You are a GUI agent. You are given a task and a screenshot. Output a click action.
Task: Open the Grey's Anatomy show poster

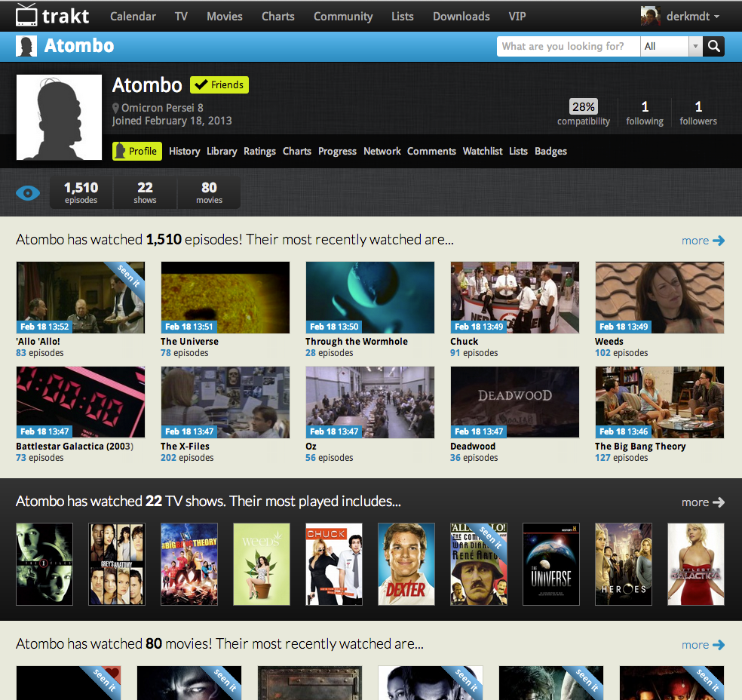click(x=117, y=564)
